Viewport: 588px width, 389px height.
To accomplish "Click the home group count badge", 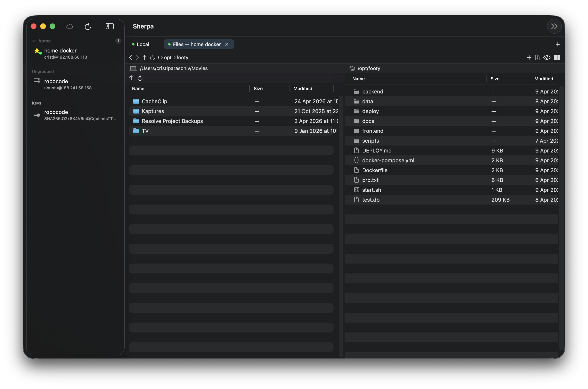I will [118, 41].
